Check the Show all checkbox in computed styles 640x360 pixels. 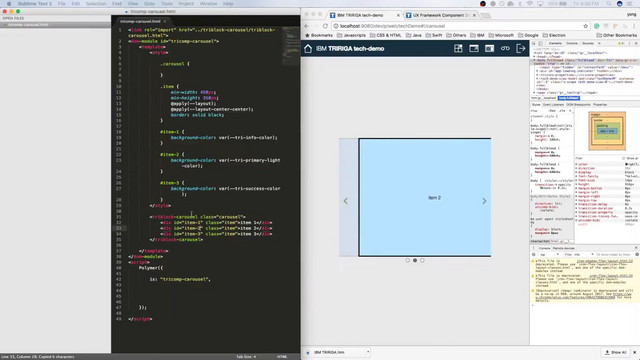click(x=624, y=158)
